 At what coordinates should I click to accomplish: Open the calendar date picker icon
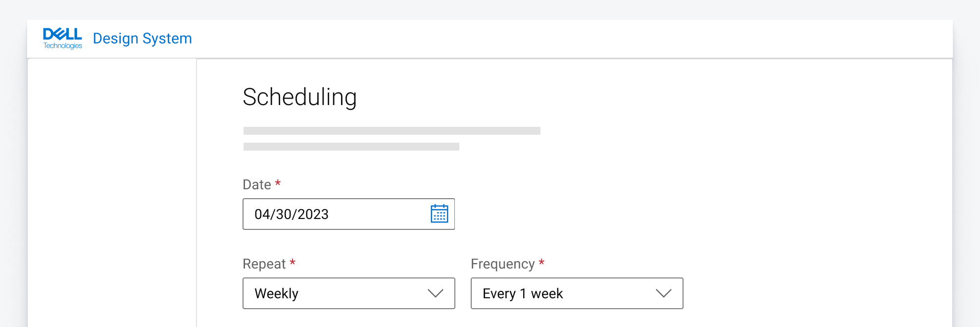pos(439,214)
